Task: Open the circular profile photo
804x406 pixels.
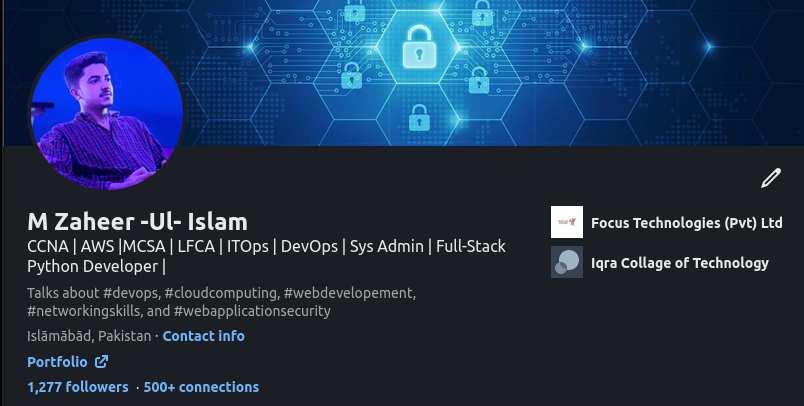Action: [107, 112]
